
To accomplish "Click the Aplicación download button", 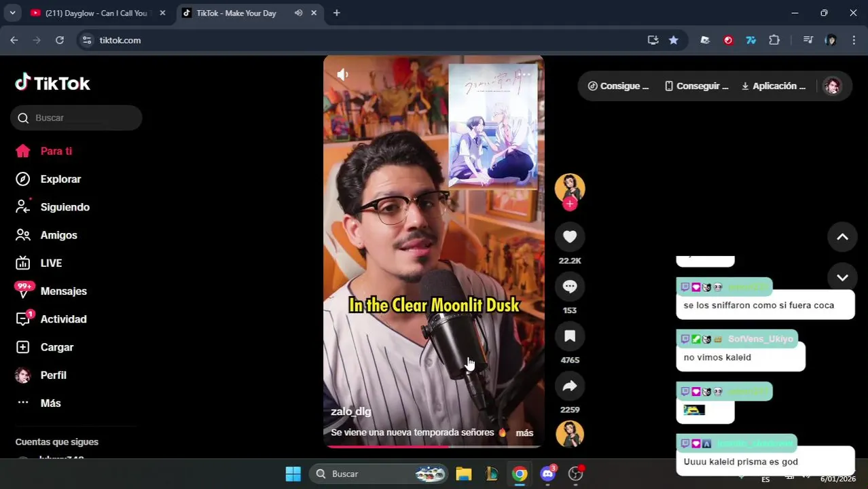I will (x=773, y=86).
